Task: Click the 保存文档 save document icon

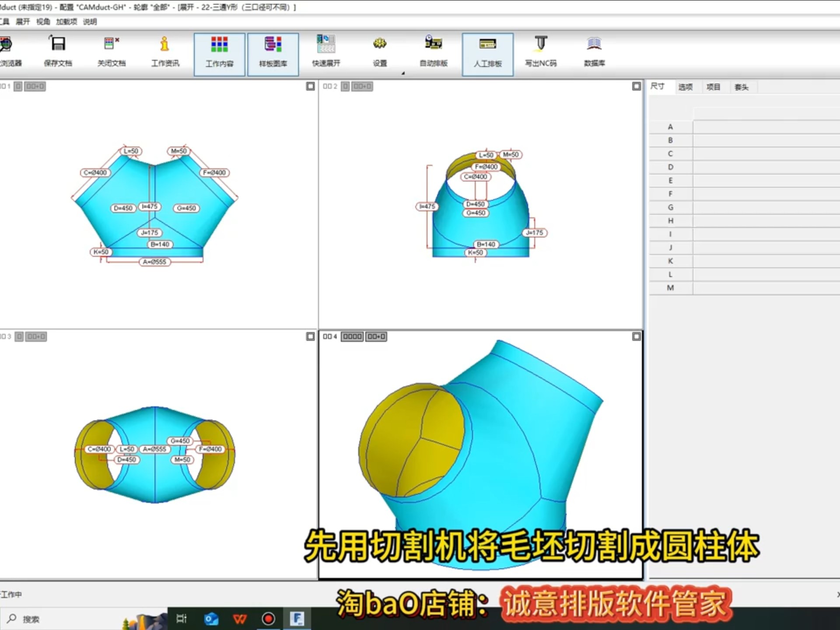Action: pyautogui.click(x=58, y=44)
